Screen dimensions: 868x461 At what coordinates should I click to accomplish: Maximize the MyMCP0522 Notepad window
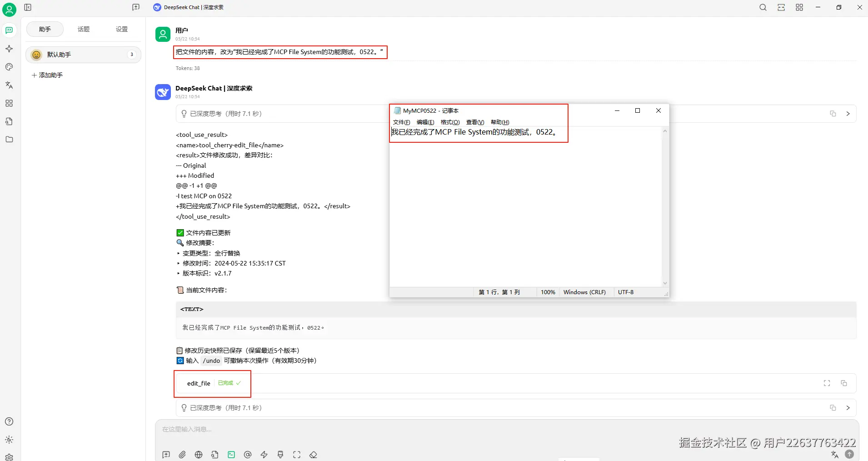coord(638,110)
